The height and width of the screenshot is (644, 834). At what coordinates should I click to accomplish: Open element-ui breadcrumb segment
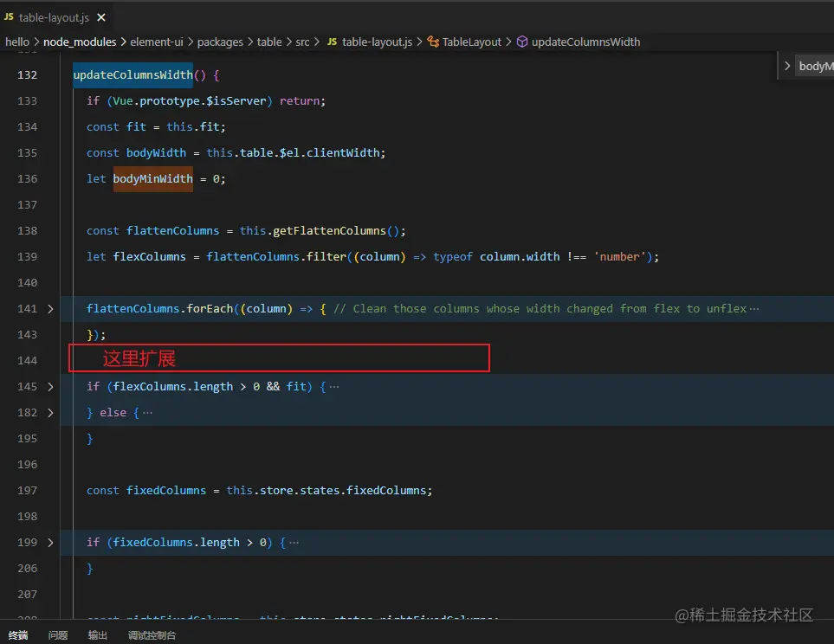[x=157, y=42]
